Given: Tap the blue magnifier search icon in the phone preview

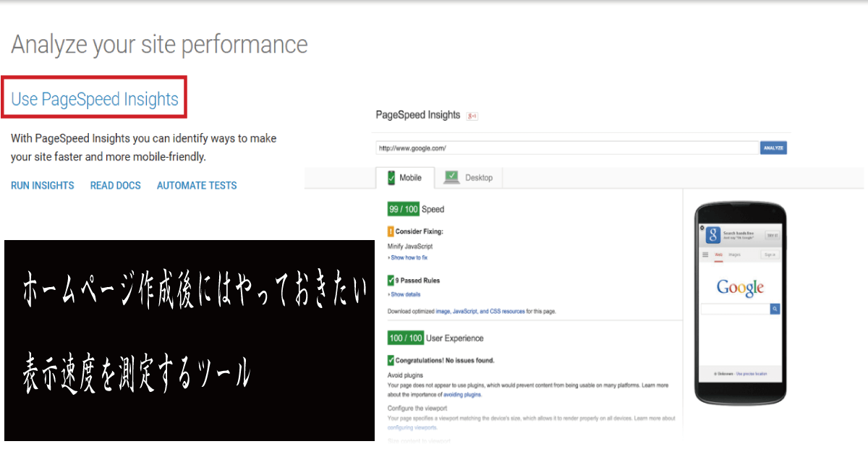Looking at the screenshot, I should 774,309.
